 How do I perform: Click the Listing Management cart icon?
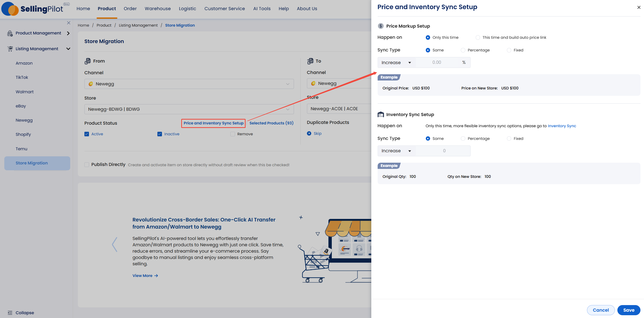coord(10,49)
